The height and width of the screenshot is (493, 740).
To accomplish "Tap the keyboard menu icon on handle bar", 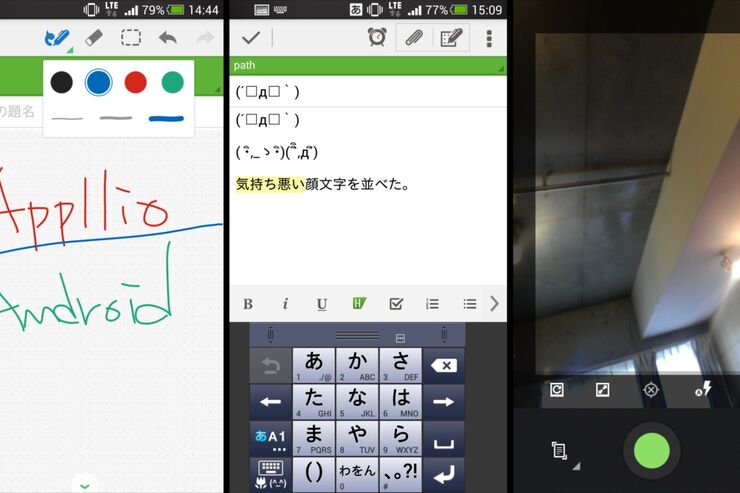I will tap(400, 338).
